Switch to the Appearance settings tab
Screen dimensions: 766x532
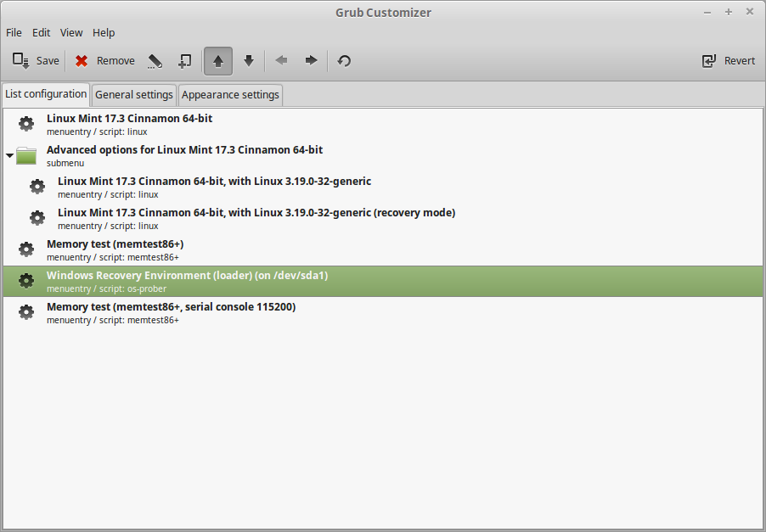[x=231, y=95]
